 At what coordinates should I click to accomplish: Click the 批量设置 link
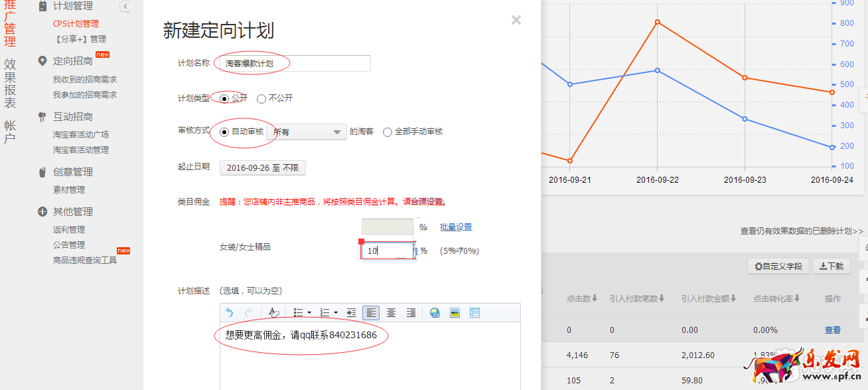[x=456, y=227]
